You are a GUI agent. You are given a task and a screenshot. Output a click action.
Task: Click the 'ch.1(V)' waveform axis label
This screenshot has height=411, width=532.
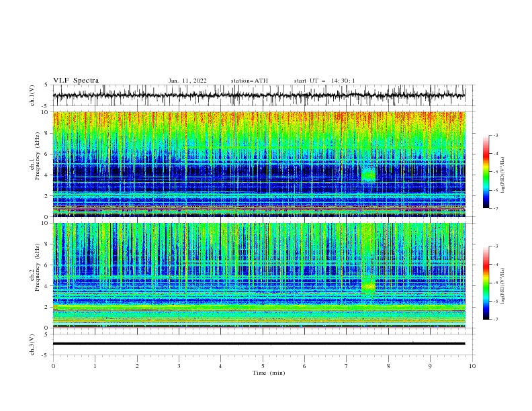[32, 95]
